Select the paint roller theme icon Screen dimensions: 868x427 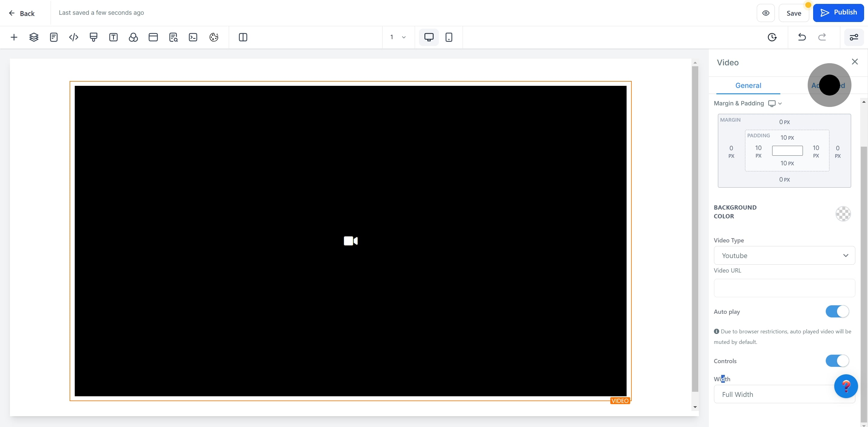pos(93,37)
